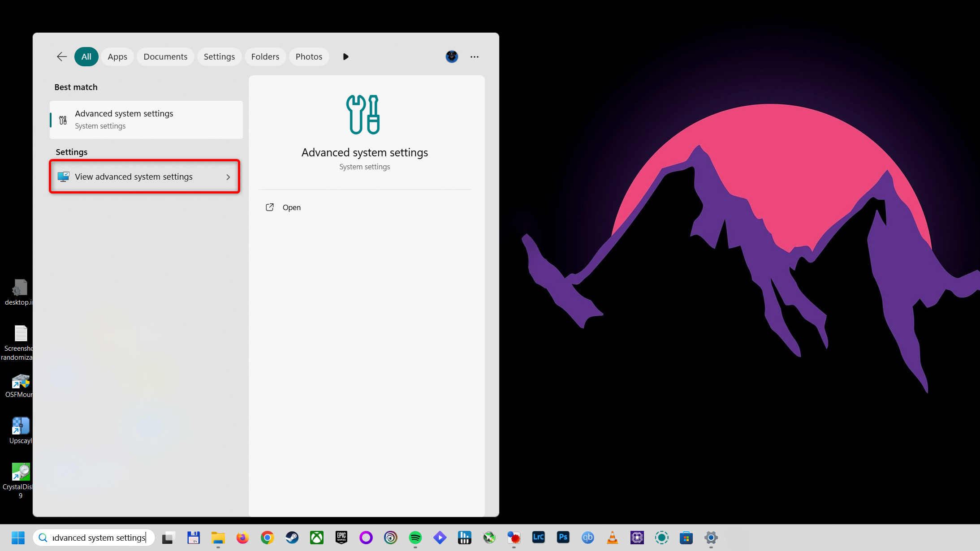This screenshot has height=551, width=980.
Task: Open the teal dashed-circle app on taskbar
Action: coord(662,538)
